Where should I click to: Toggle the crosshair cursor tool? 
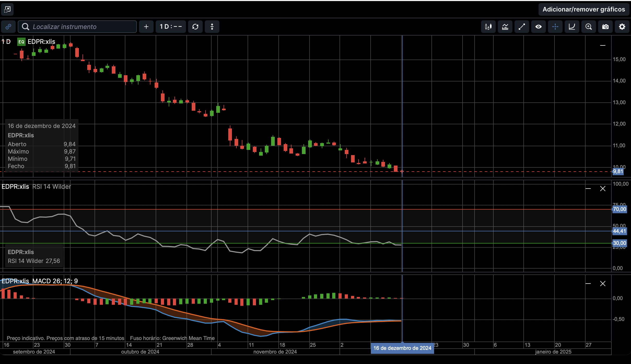[x=555, y=27]
